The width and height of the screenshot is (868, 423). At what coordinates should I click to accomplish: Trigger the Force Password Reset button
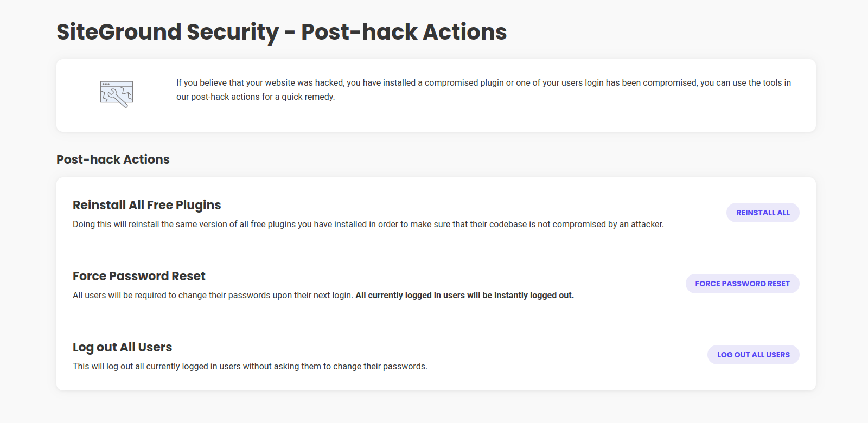coord(742,284)
